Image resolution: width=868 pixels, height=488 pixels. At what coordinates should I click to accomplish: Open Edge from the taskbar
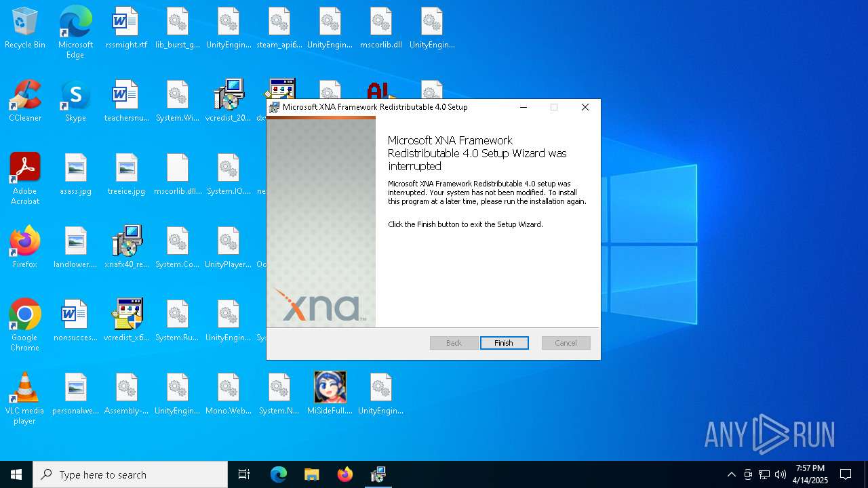(279, 474)
